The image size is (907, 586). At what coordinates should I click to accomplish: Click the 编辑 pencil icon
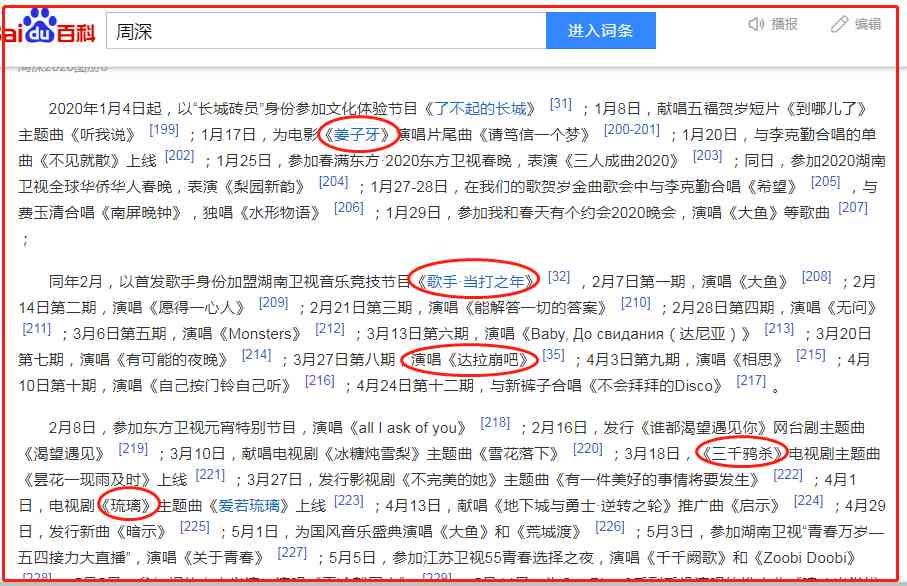840,25
